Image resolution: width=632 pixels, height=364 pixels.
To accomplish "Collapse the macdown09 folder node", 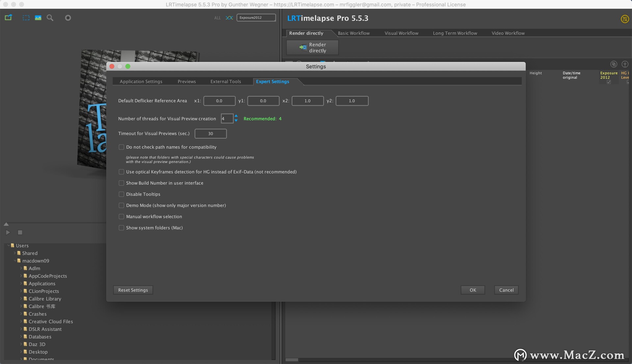I will coord(15,261).
